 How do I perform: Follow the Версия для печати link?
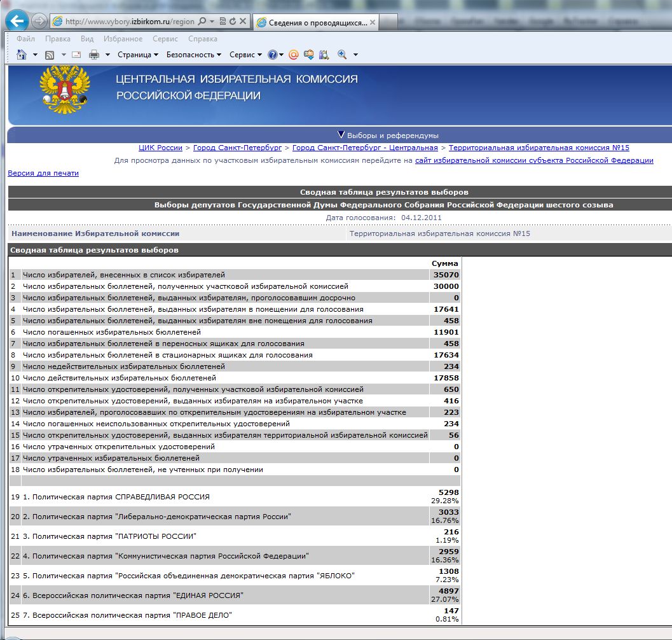[43, 173]
